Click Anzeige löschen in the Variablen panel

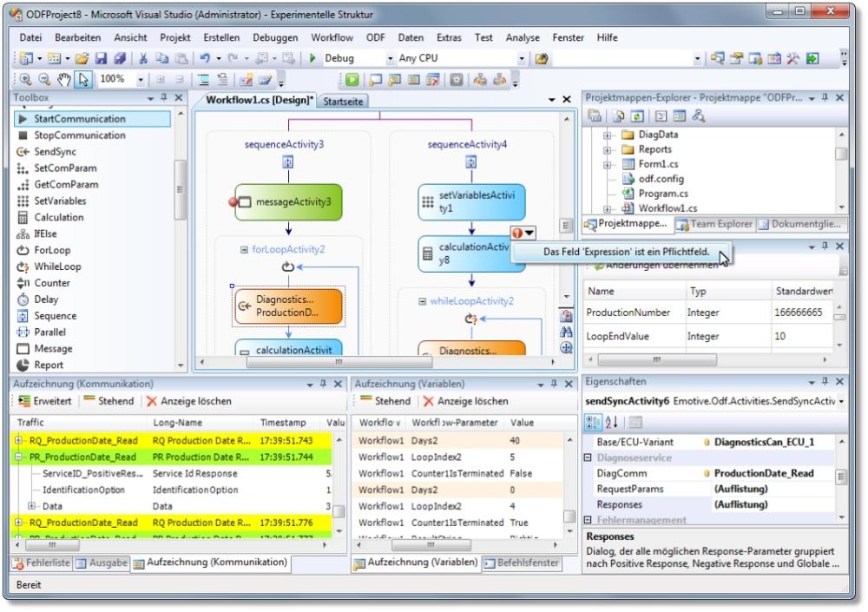pyautogui.click(x=466, y=402)
